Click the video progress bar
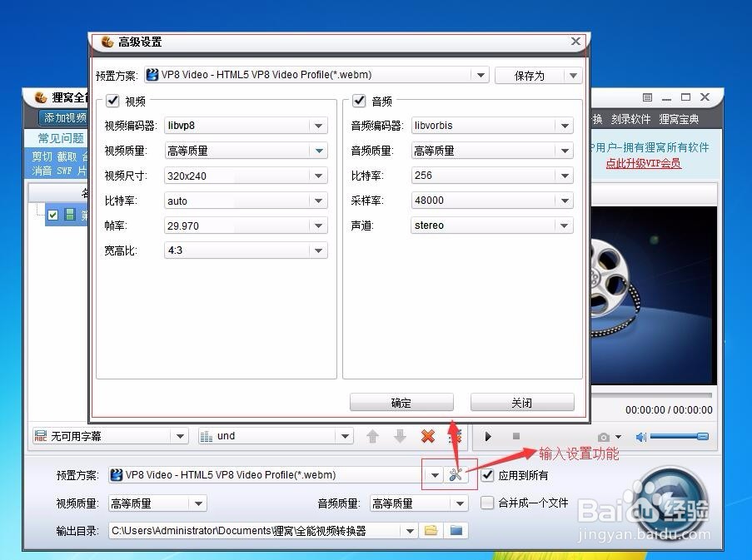 tap(651, 395)
